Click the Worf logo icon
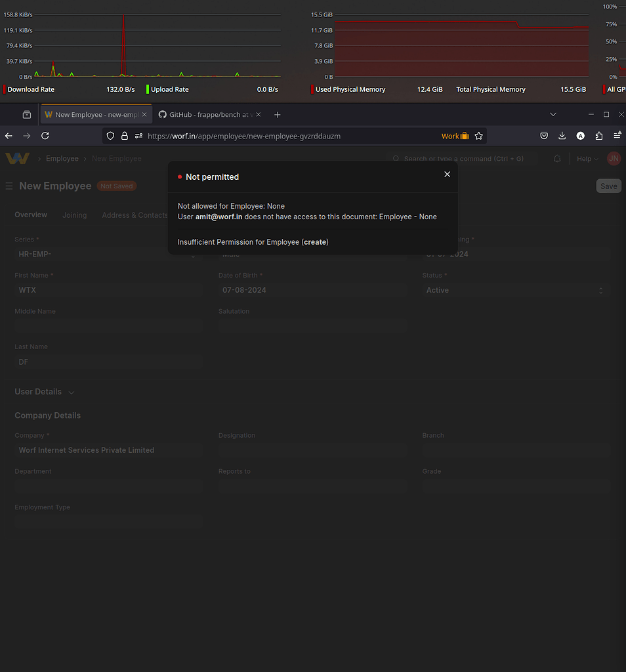Image resolution: width=626 pixels, height=672 pixels. click(x=17, y=158)
